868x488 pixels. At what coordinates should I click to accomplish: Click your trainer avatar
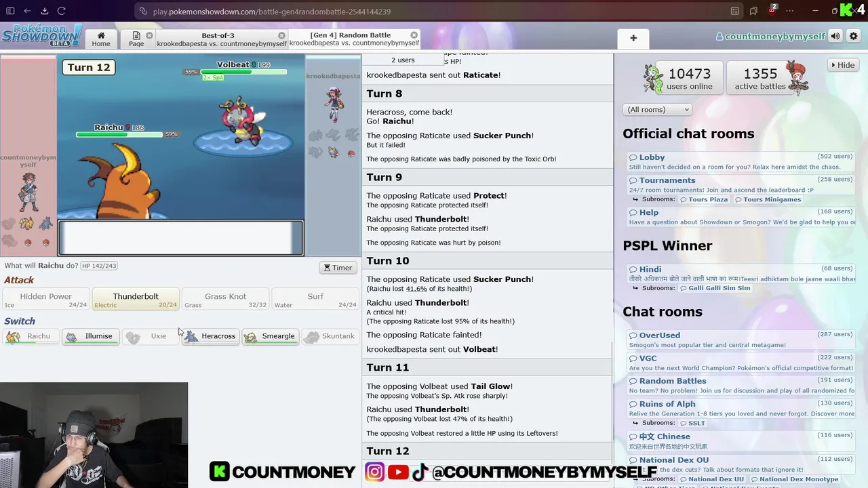point(28,191)
